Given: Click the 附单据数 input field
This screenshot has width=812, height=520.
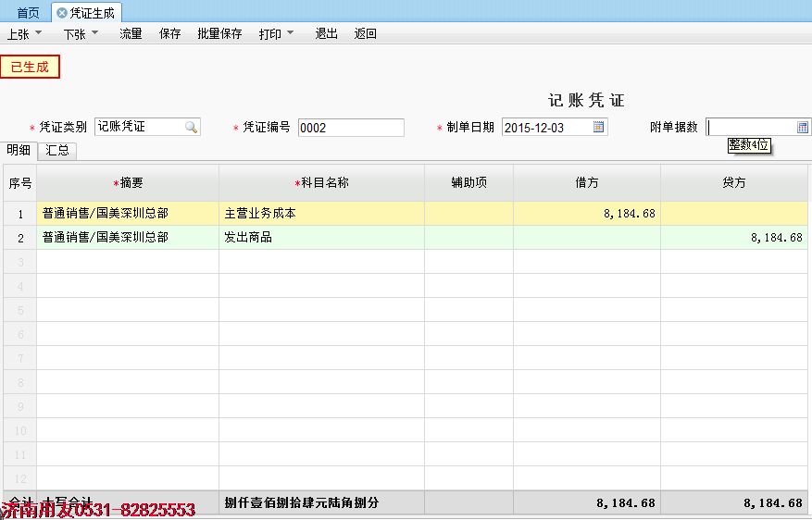Looking at the screenshot, I should pyautogui.click(x=750, y=128).
